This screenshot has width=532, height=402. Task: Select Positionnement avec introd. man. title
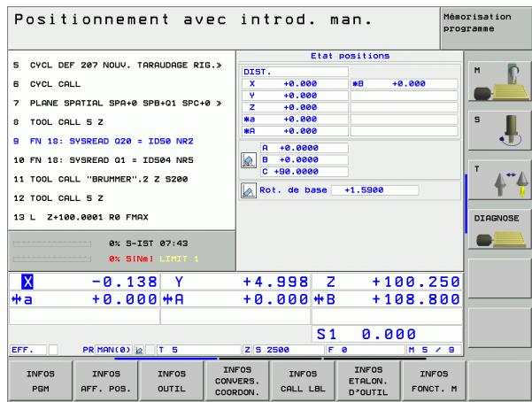pyautogui.click(x=193, y=19)
